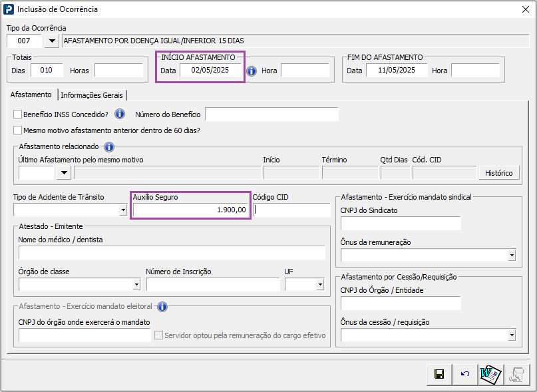Image resolution: width=537 pixels, height=392 pixels.
Task: Click info icon beside Exercício mandato eleitoral
Action: pyautogui.click(x=162, y=306)
